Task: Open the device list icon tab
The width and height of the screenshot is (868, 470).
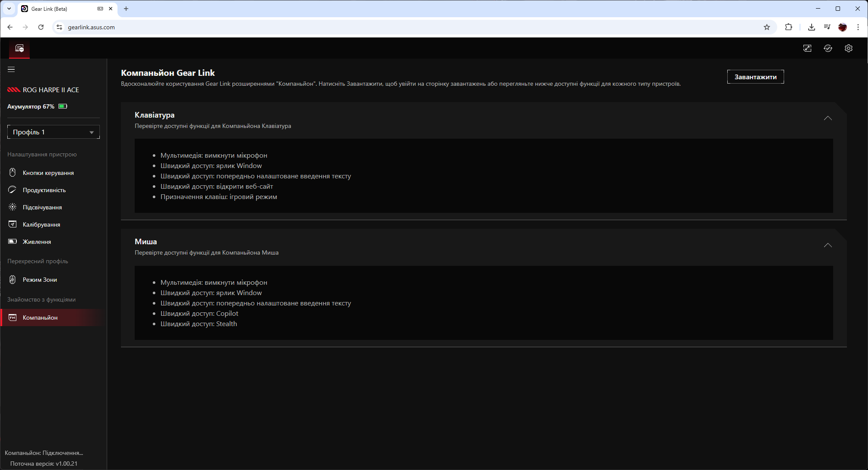Action: [x=19, y=48]
